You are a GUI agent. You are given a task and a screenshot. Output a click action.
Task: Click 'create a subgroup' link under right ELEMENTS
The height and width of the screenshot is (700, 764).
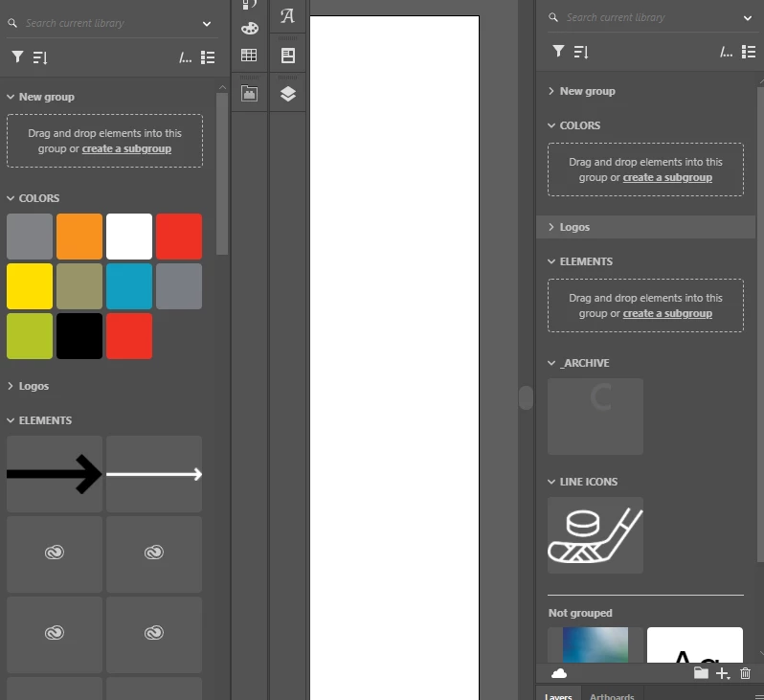(x=667, y=313)
